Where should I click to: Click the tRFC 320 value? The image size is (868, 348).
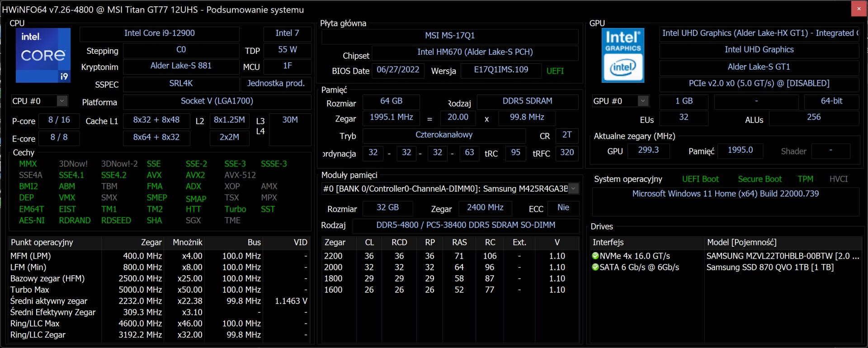pos(567,153)
